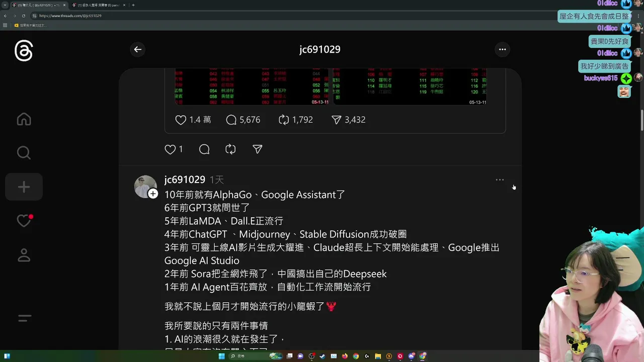Repost the quoted post showing 1,792

295,120
